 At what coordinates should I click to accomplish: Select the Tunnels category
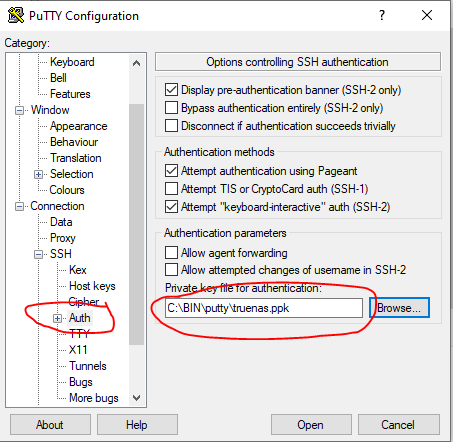[x=88, y=366]
